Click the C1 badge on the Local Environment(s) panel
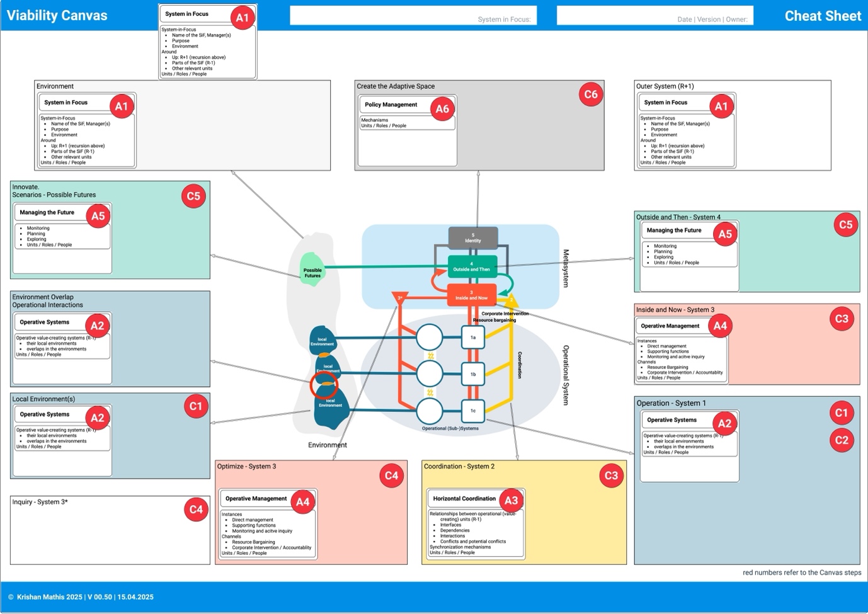Viewport: 868px width, 614px height. point(196,406)
